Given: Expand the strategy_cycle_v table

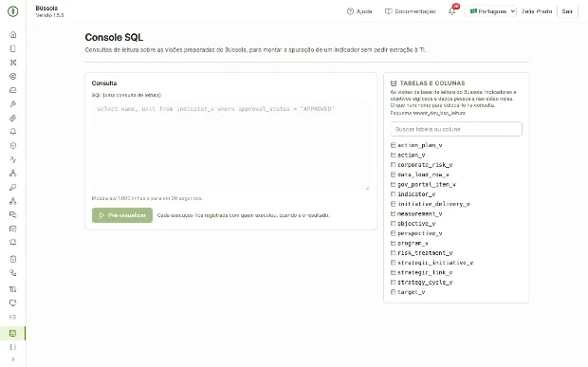Looking at the screenshot, I should tap(421, 282).
